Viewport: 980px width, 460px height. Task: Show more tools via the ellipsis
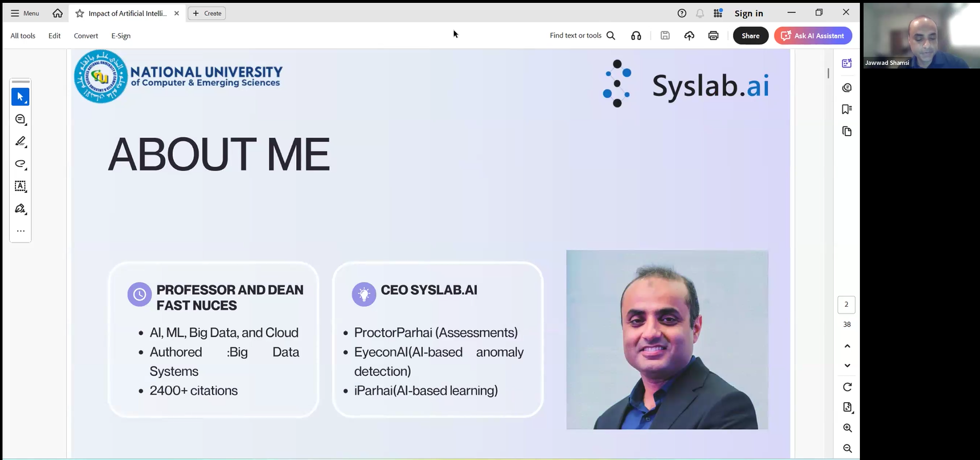[20, 231]
